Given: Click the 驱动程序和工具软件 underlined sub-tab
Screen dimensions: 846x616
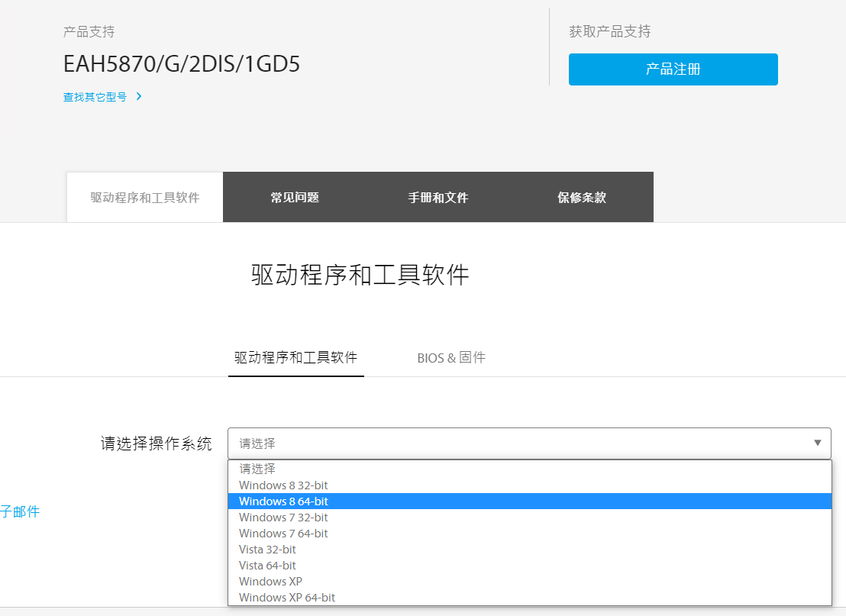Looking at the screenshot, I should pos(295,357).
